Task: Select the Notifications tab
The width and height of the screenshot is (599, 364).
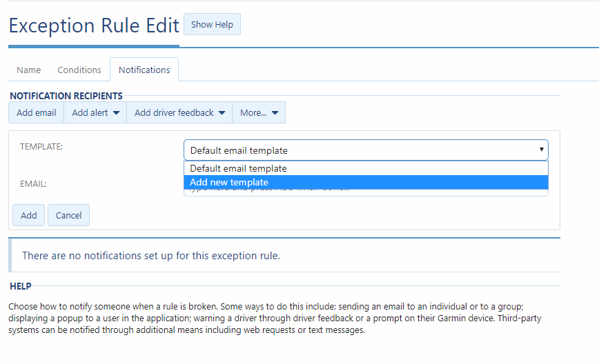Action: [144, 70]
